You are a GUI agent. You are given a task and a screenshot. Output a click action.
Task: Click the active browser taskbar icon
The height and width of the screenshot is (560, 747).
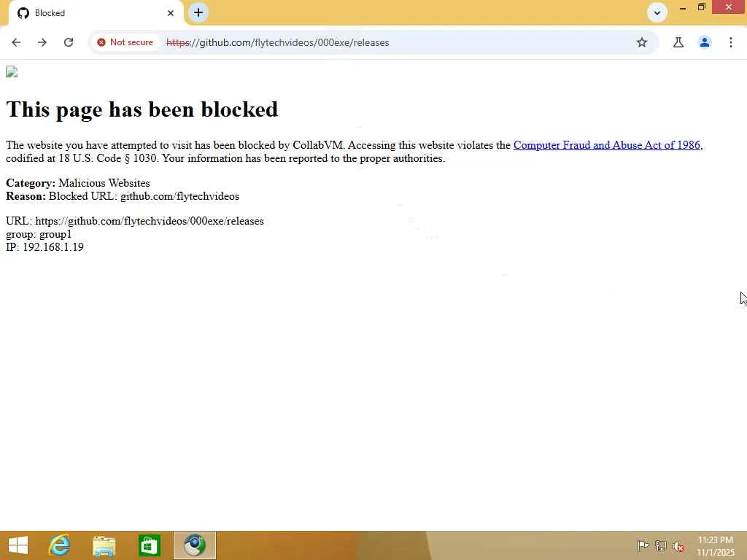coord(194,545)
